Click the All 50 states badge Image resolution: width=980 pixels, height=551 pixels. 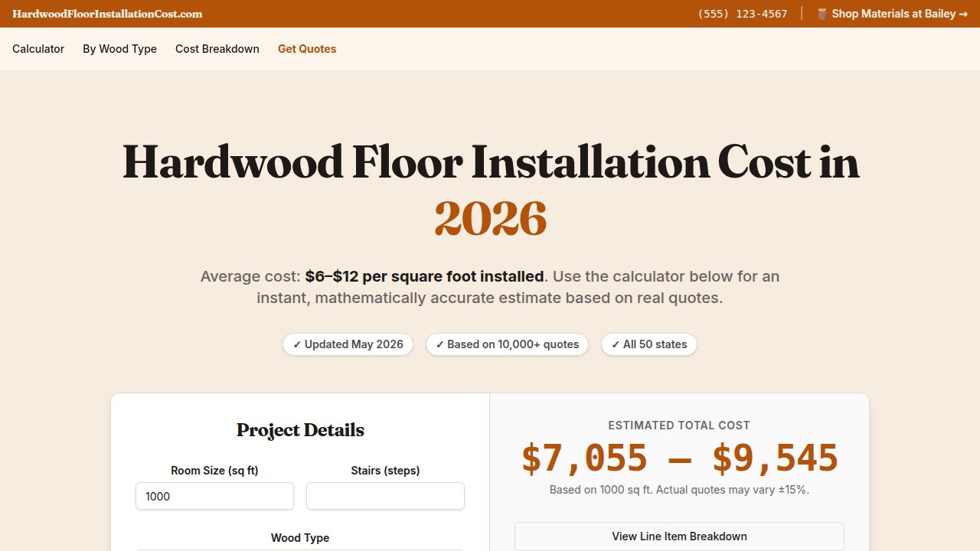coord(649,344)
